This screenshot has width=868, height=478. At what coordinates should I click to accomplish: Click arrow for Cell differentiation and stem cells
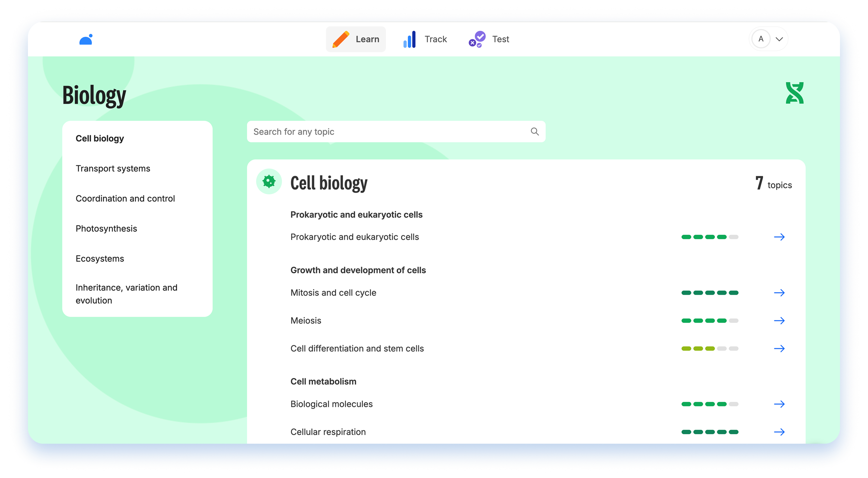click(x=779, y=349)
